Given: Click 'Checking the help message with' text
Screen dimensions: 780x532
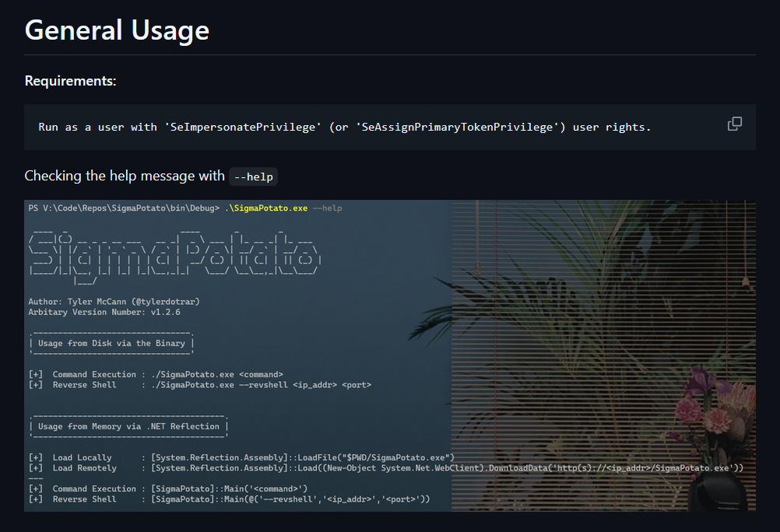Looking at the screenshot, I should pyautogui.click(x=125, y=176).
